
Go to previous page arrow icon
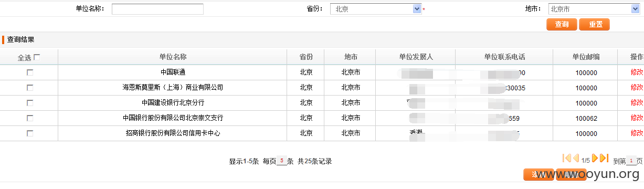pos(576,157)
